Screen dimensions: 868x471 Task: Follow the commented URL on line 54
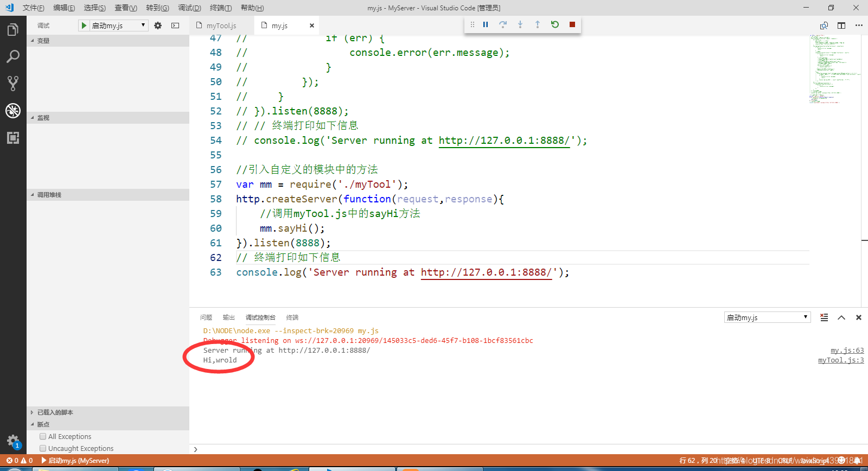[x=505, y=141]
